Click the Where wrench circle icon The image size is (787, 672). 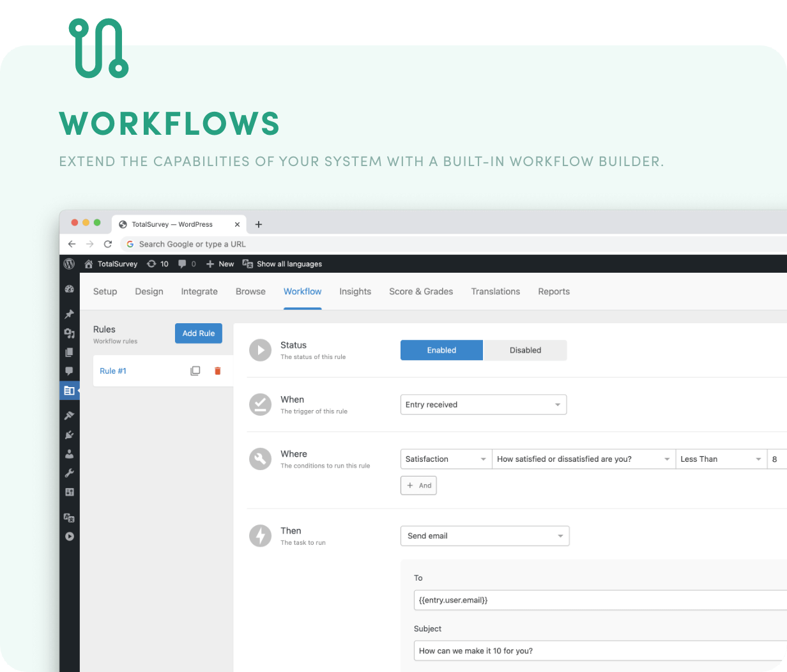[x=260, y=459]
